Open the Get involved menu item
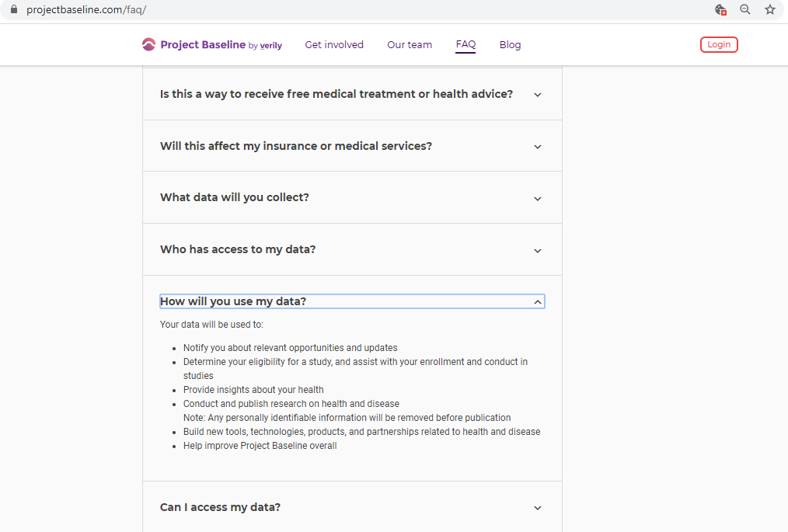The image size is (788, 532). pos(334,45)
